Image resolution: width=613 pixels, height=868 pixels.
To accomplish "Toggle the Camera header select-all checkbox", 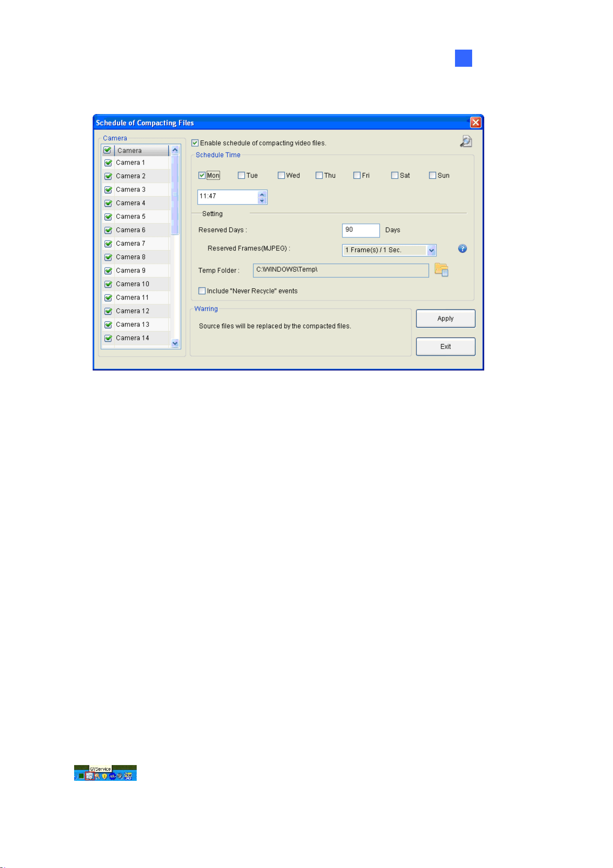I will (x=107, y=150).
